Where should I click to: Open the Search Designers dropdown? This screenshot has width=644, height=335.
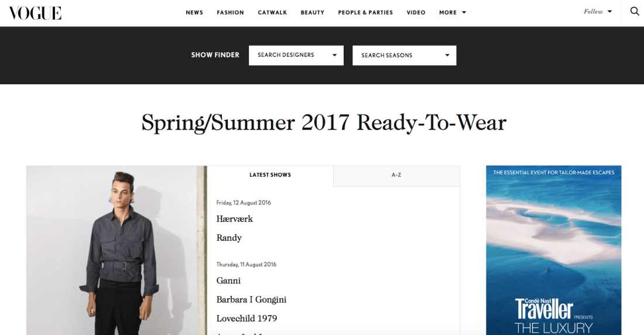pos(296,55)
